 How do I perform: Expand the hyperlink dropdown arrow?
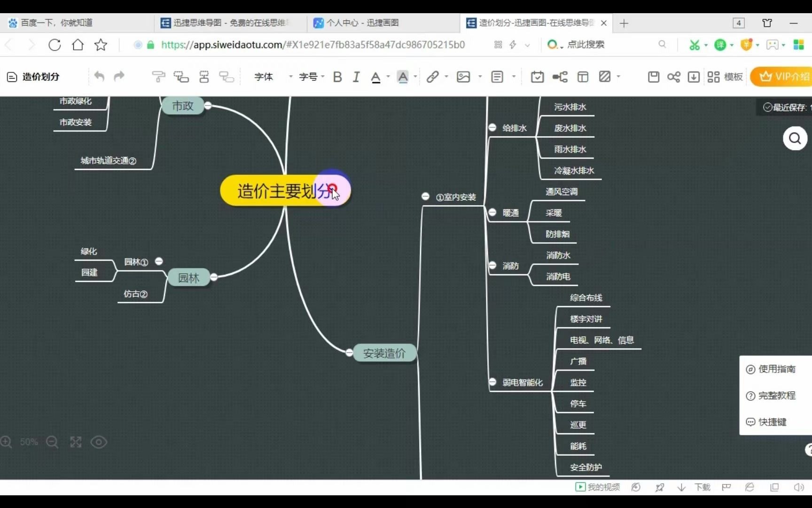tap(446, 77)
